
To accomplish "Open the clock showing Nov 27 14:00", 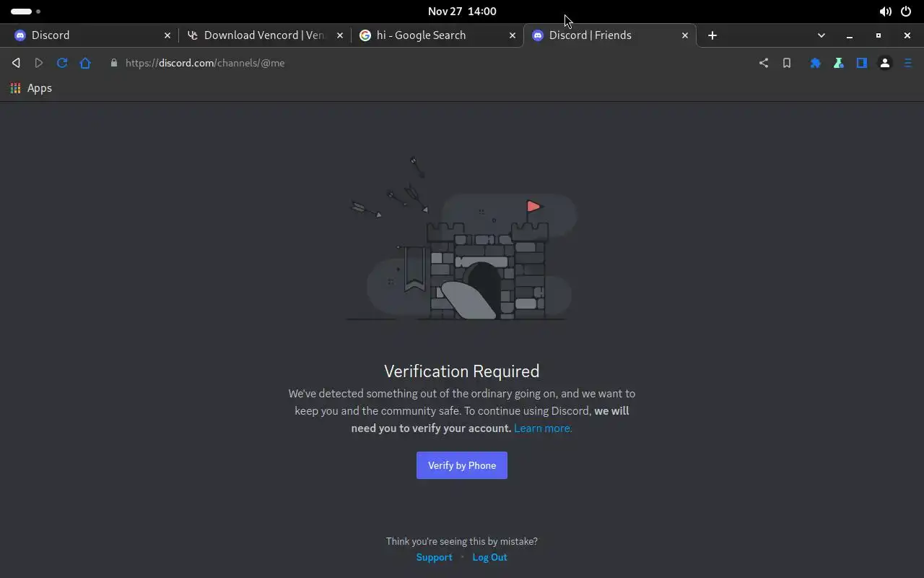I will coord(462,12).
